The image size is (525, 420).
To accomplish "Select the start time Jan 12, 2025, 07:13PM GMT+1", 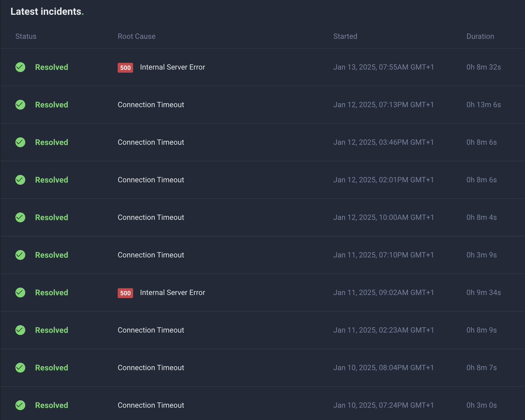I will tap(384, 104).
